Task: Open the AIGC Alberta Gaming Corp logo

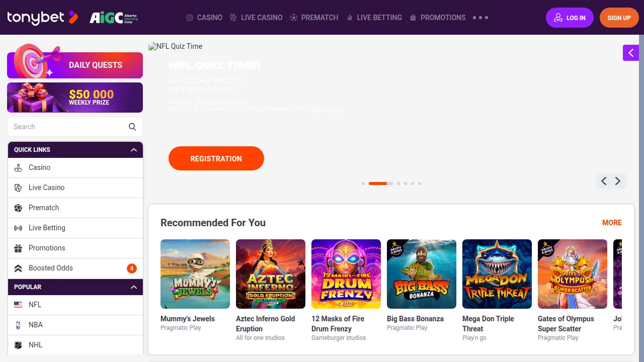Action: [114, 18]
